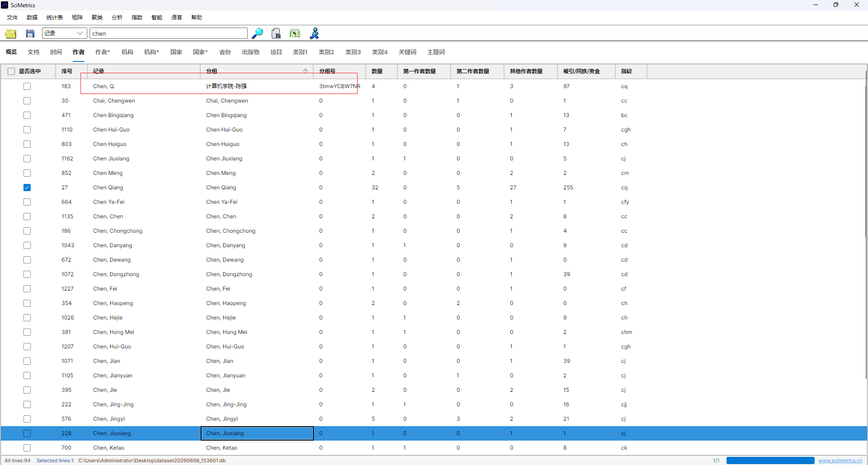The width and height of the screenshot is (868, 465).
Task: Click the save floppy disk icon
Action: pyautogui.click(x=30, y=33)
